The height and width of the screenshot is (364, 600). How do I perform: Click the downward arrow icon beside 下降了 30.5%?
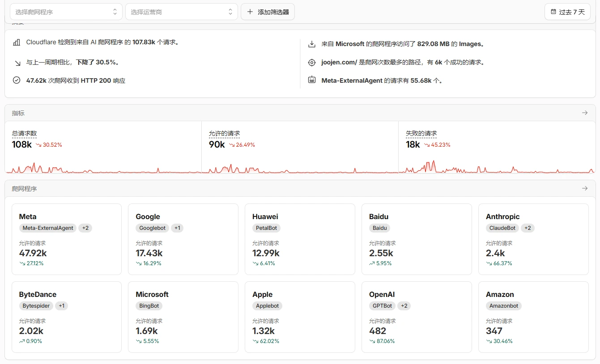point(17,63)
